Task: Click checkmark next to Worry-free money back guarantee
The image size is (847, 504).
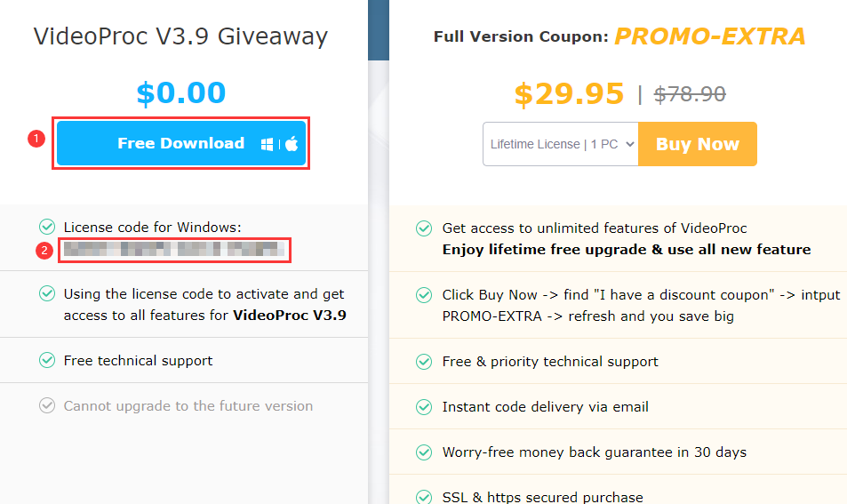Action: [424, 452]
